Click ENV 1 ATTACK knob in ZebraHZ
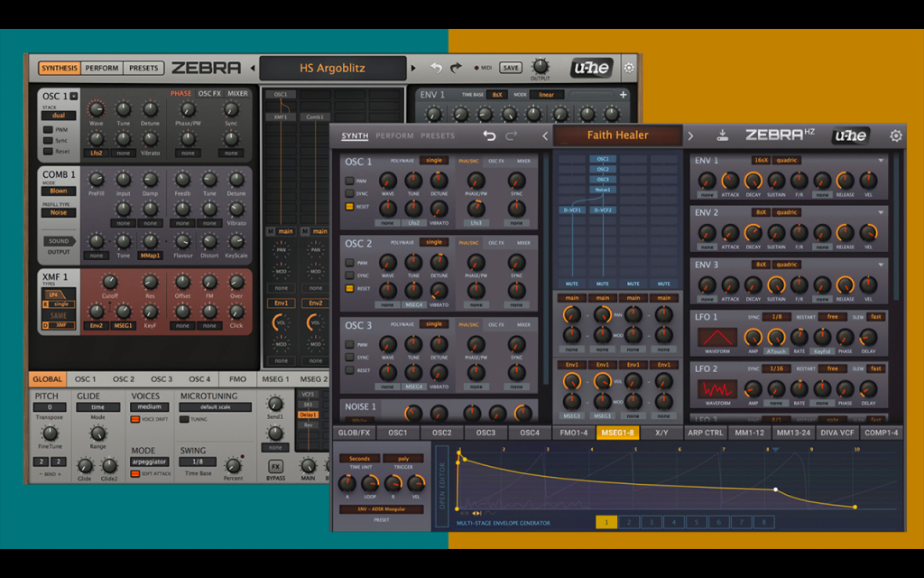924x578 pixels. (x=729, y=181)
